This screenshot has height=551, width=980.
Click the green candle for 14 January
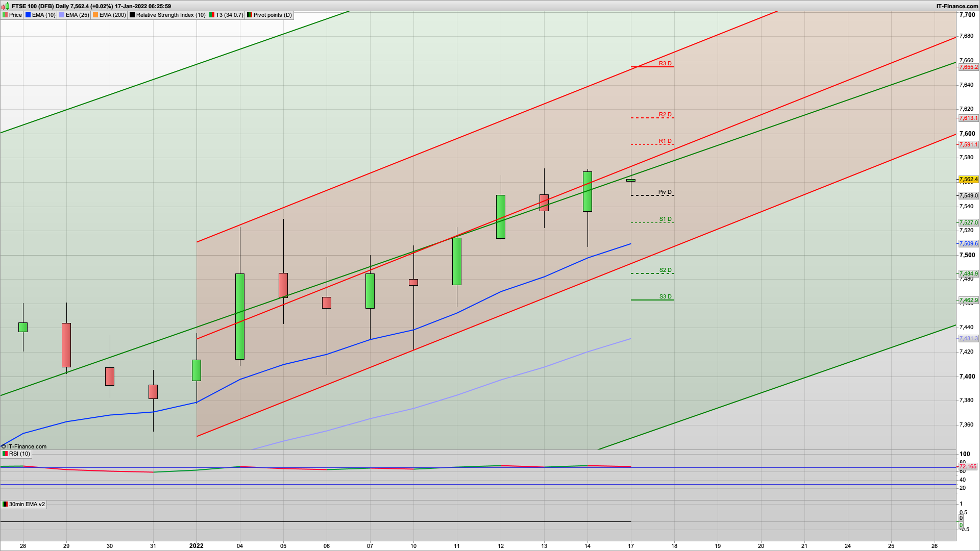pos(587,191)
